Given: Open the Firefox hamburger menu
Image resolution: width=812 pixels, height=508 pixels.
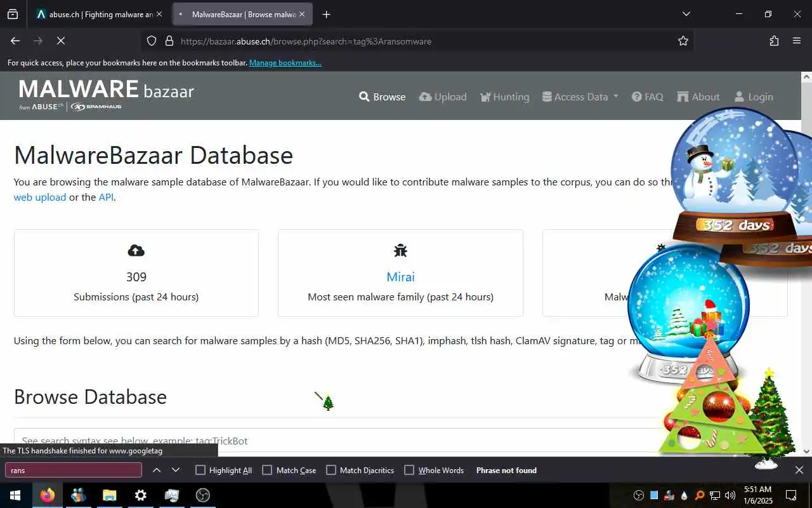Looking at the screenshot, I should click(797, 41).
